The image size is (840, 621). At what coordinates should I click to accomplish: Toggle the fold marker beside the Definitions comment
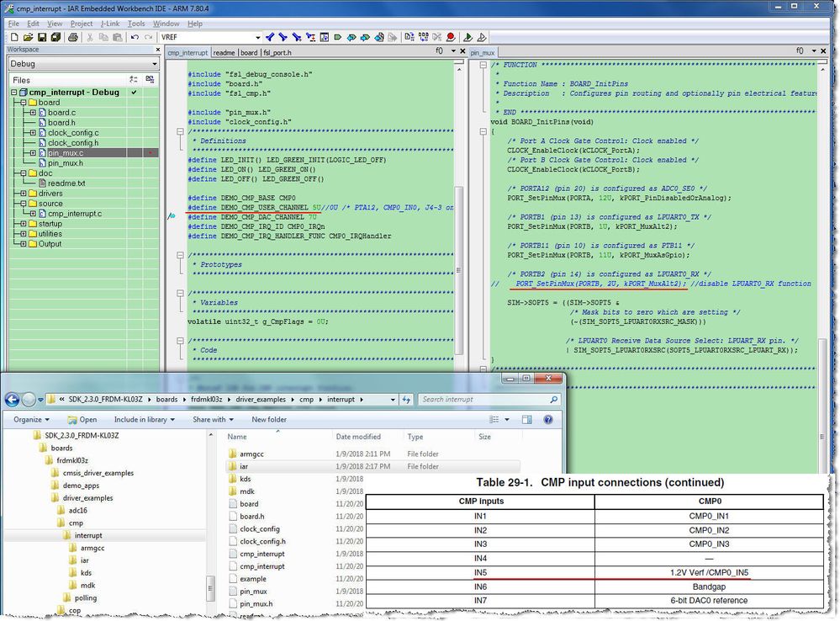tap(179, 131)
